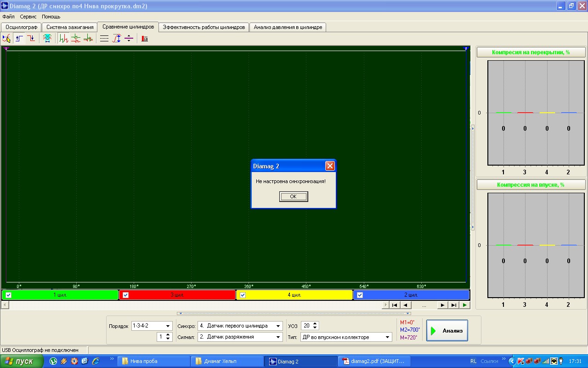Image resolution: width=588 pixels, height=368 pixels.
Task: Click the ... frame position field
Action: coord(424,305)
